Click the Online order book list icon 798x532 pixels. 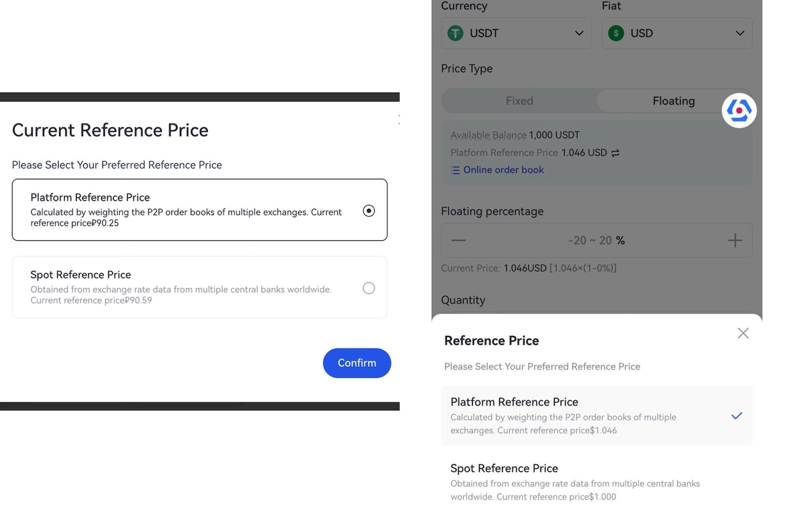pyautogui.click(x=455, y=170)
